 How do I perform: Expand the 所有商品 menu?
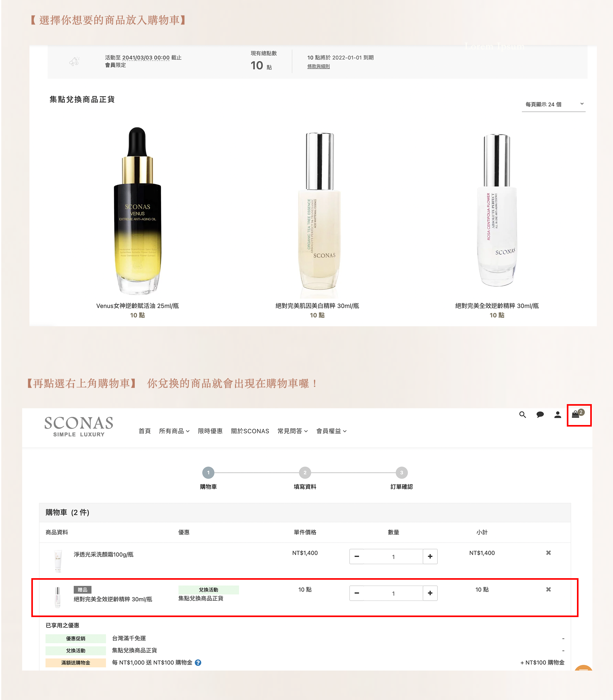[174, 431]
